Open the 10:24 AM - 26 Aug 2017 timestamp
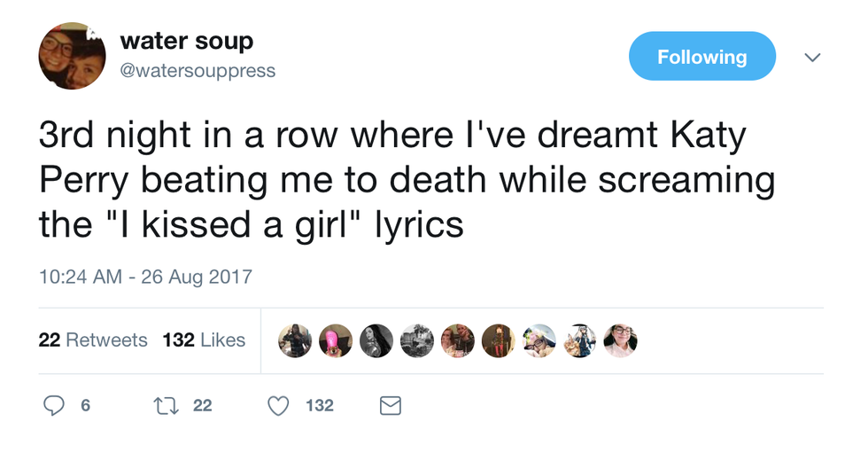868x453 pixels. [145, 277]
